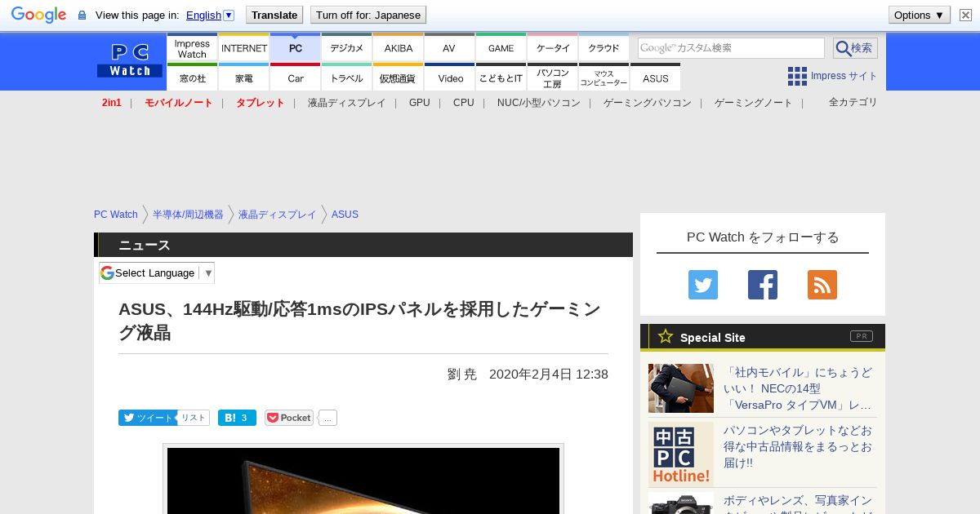
Task: Open the Car tab
Action: [296, 78]
